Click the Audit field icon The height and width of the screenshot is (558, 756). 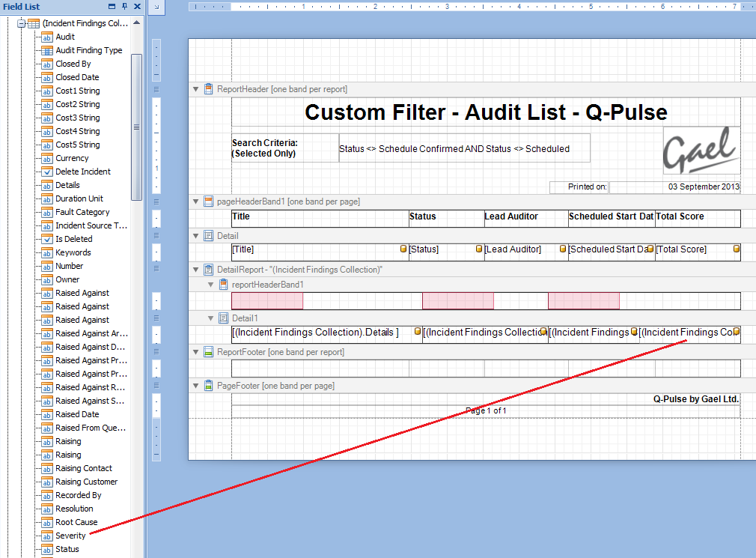pyautogui.click(x=46, y=37)
